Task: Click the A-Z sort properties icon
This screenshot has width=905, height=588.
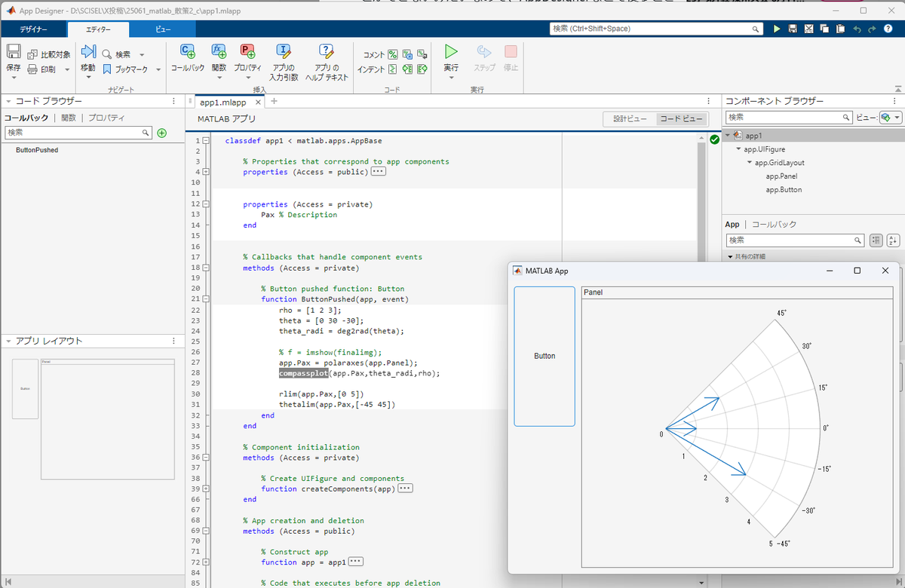Action: [893, 240]
